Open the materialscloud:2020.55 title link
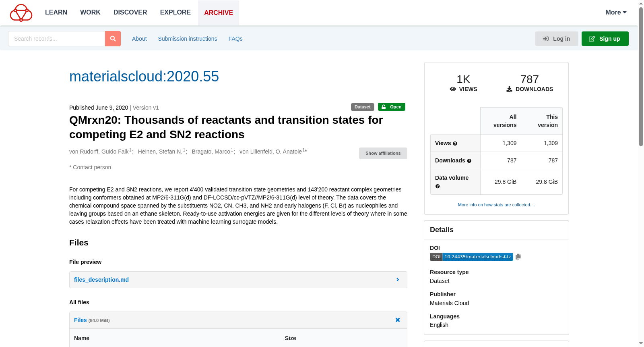644x347 pixels. (x=144, y=77)
